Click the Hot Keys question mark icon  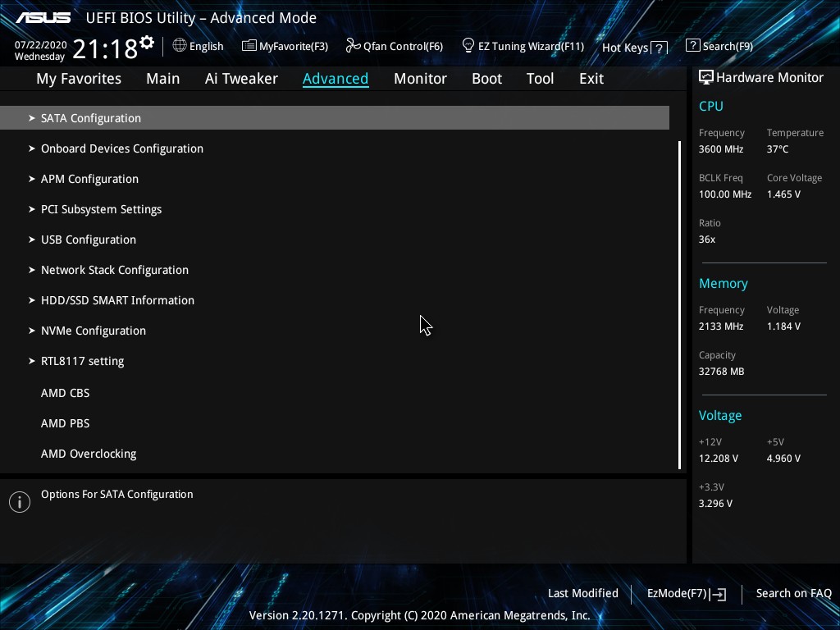[x=660, y=48]
